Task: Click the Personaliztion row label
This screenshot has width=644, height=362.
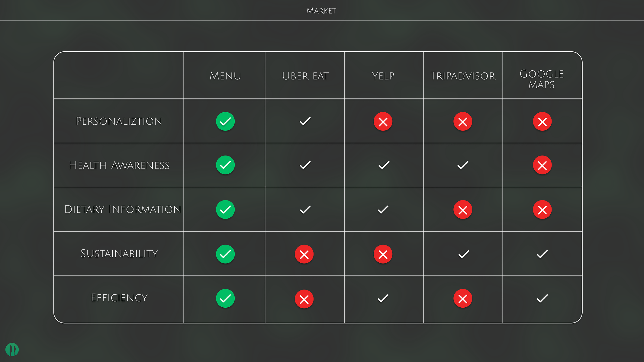Action: 119,121
